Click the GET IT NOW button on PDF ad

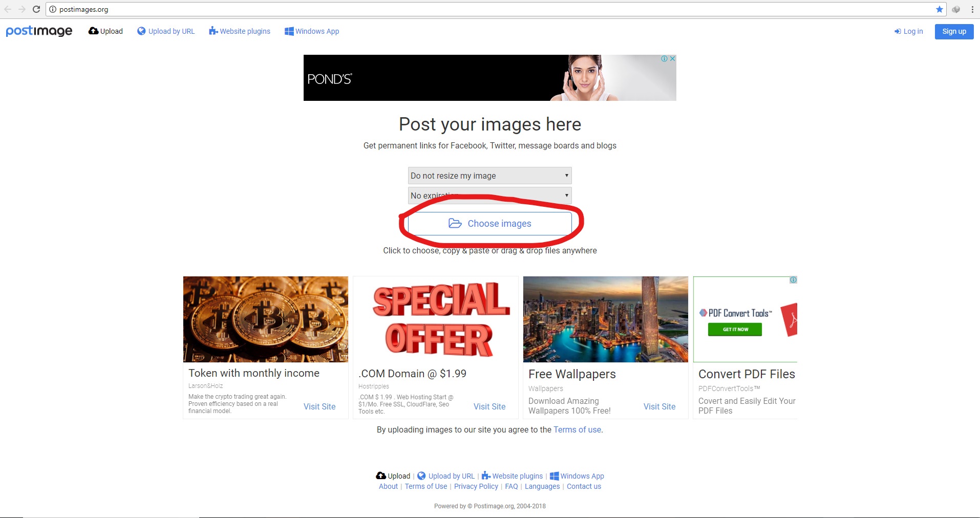pyautogui.click(x=735, y=330)
